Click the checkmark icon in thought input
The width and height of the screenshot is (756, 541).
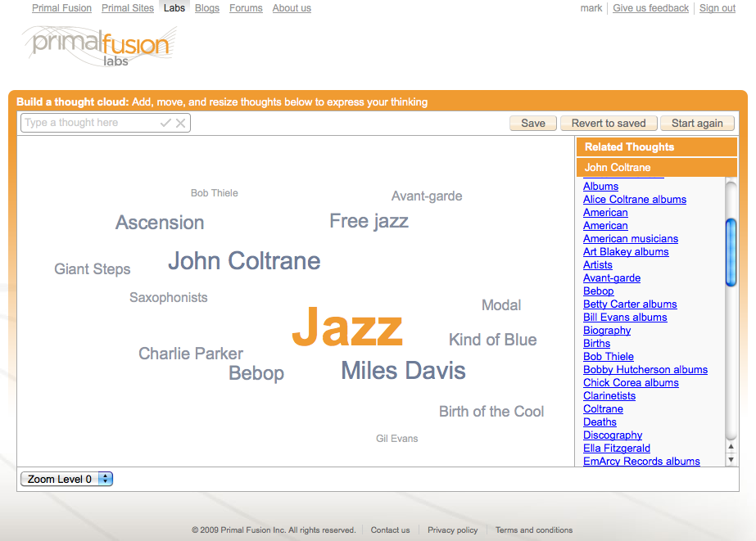pyautogui.click(x=165, y=123)
